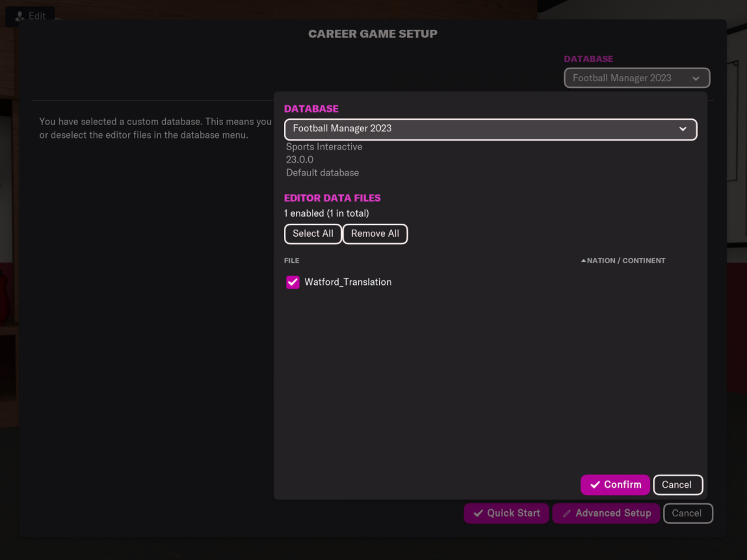Screen dimensions: 747x560
Task: Expand the chevron in the panel's database dropdown
Action: point(683,129)
